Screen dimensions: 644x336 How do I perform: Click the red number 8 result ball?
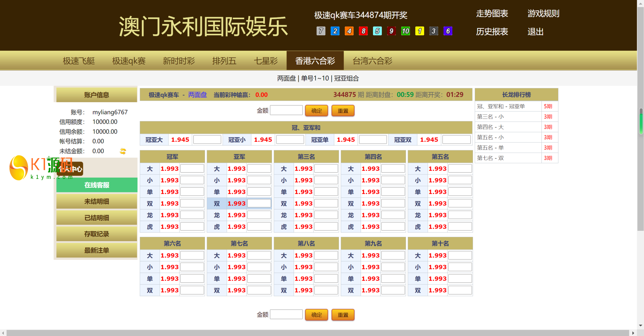363,31
